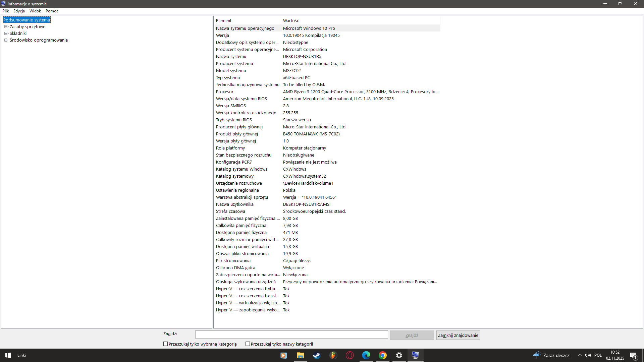Screen dimensions: 644x362
Task: Click the Microsoft Corporation value
Action: pos(305,50)
